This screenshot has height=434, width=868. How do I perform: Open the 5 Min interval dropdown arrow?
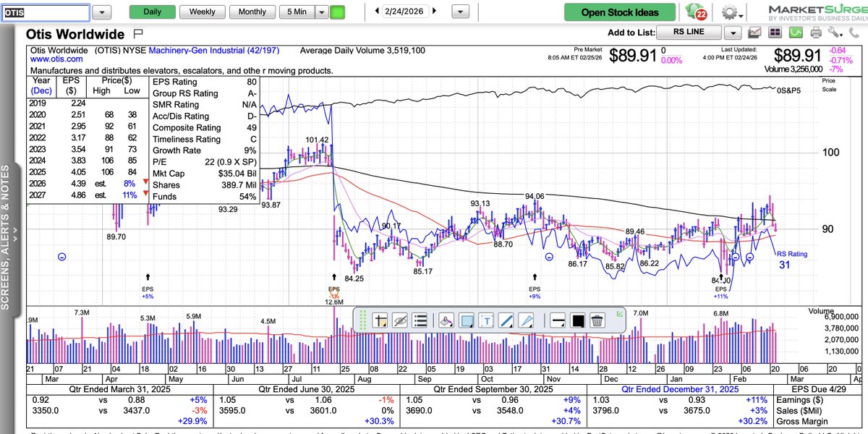322,12
